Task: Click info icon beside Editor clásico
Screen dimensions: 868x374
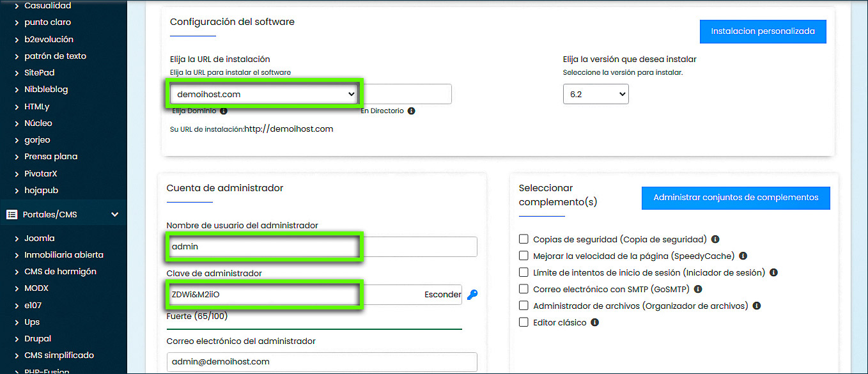Action: click(594, 322)
